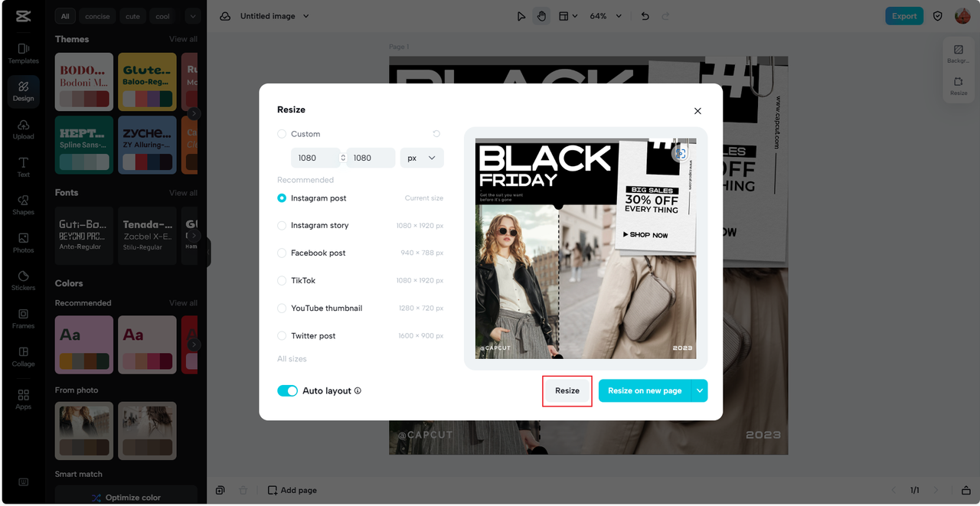
Task: Click the reset icon beside Custom
Action: click(x=436, y=134)
